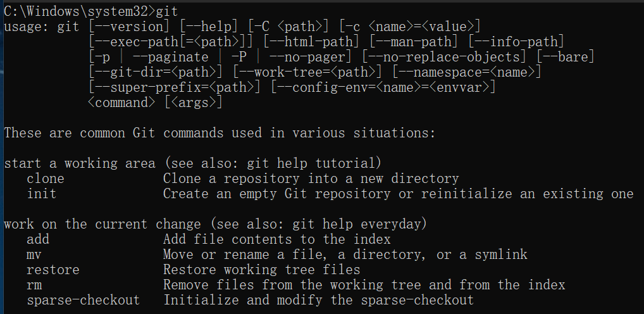Click 'Initialize and modify the sparse-checkout' description

(x=319, y=300)
